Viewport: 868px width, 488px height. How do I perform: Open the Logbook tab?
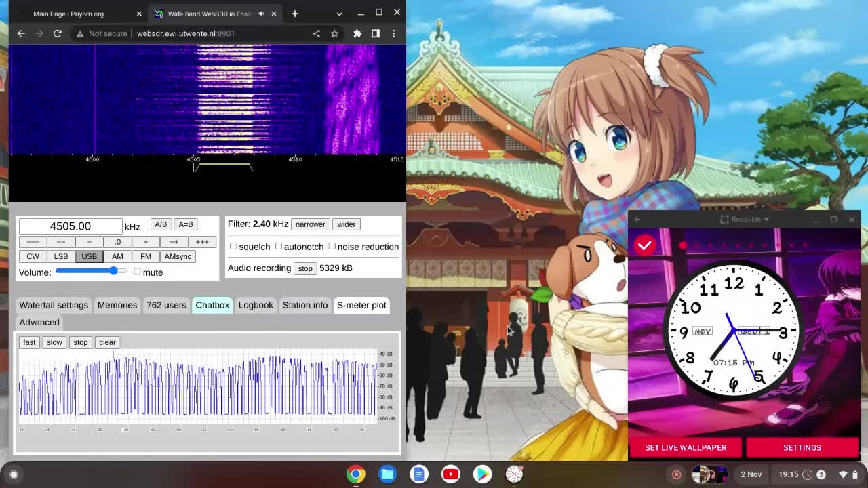[256, 305]
